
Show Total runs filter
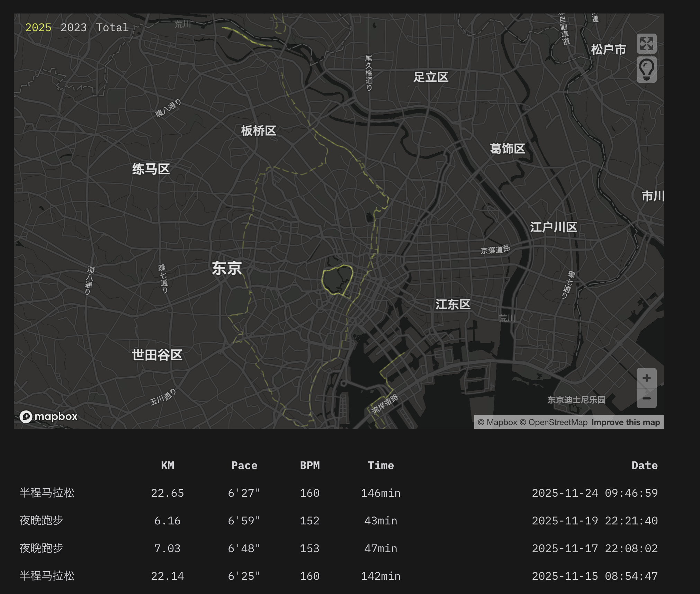[112, 27]
